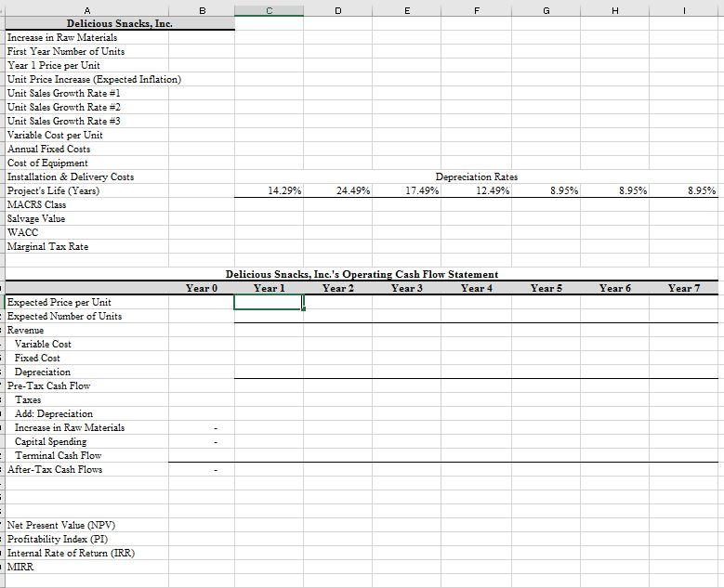
Task: Select column C header
Action: tap(270, 10)
